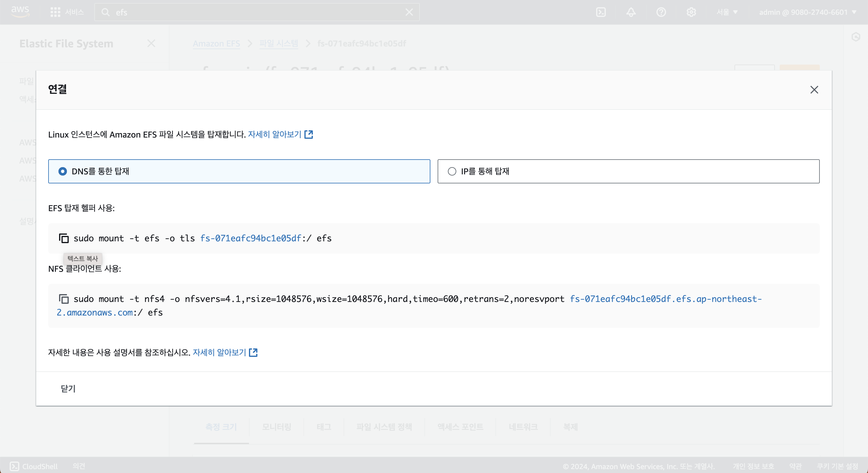Open top 자세히 알아보기 link
Screen dimensions: 868x473
(x=274, y=134)
